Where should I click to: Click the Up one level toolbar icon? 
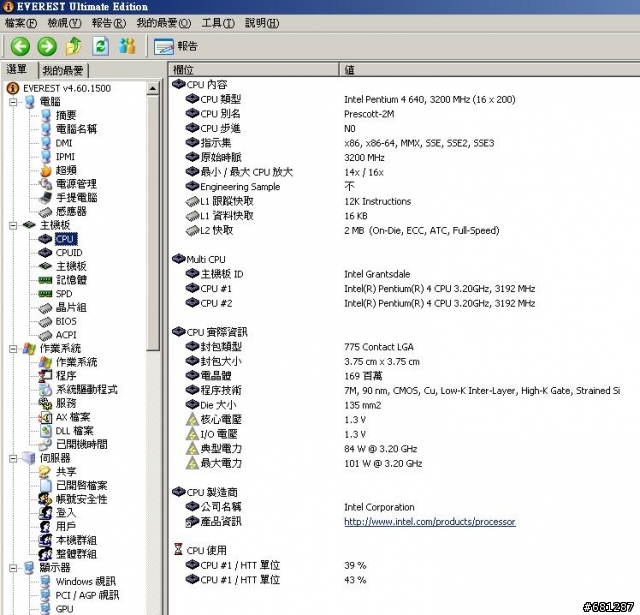(73, 46)
